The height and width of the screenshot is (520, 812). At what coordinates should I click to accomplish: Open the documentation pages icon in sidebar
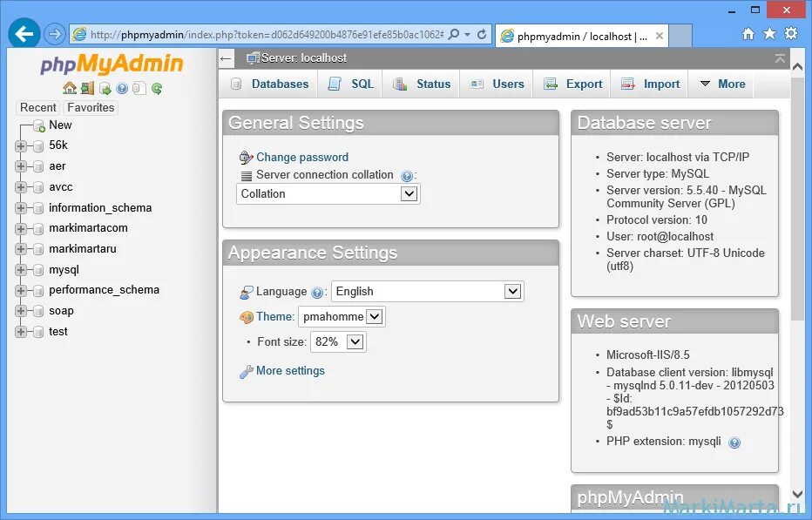click(x=139, y=88)
